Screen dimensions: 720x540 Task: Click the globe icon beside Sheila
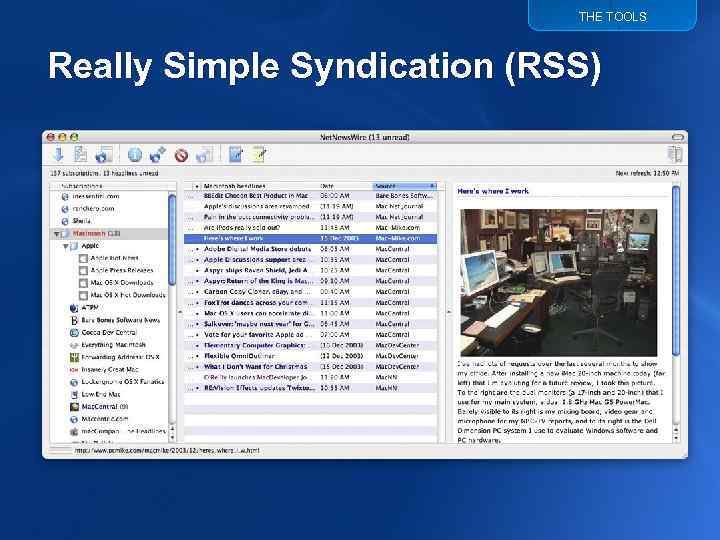(x=65, y=221)
